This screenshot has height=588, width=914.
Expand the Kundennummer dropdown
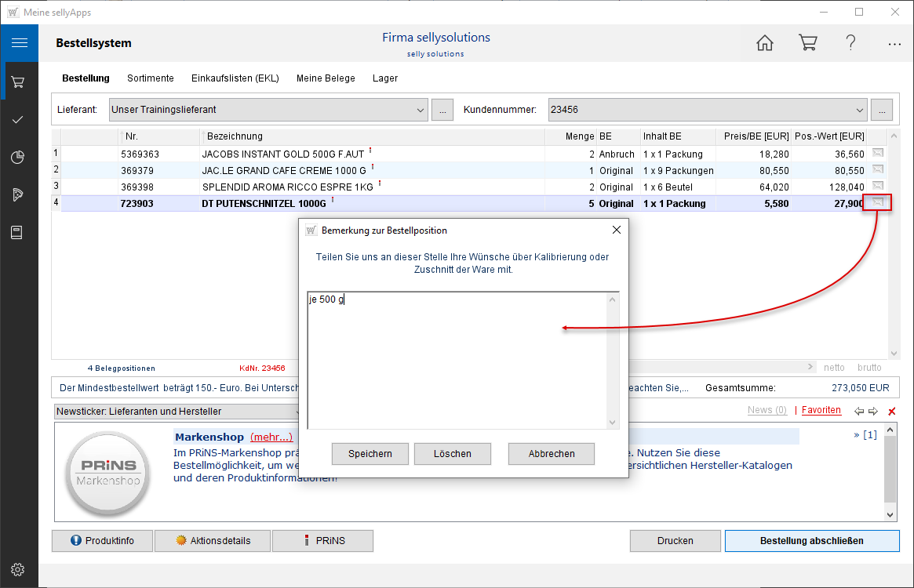click(859, 110)
